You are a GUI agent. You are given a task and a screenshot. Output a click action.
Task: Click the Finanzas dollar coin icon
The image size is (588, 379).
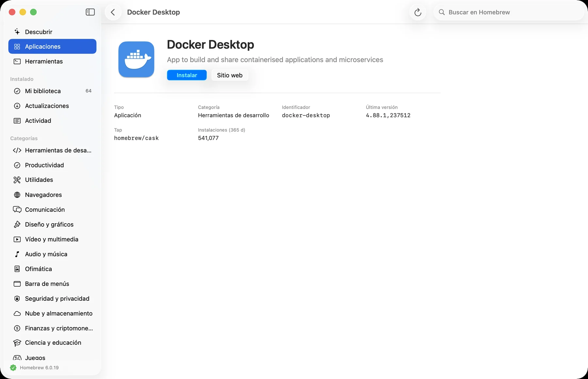click(x=17, y=328)
